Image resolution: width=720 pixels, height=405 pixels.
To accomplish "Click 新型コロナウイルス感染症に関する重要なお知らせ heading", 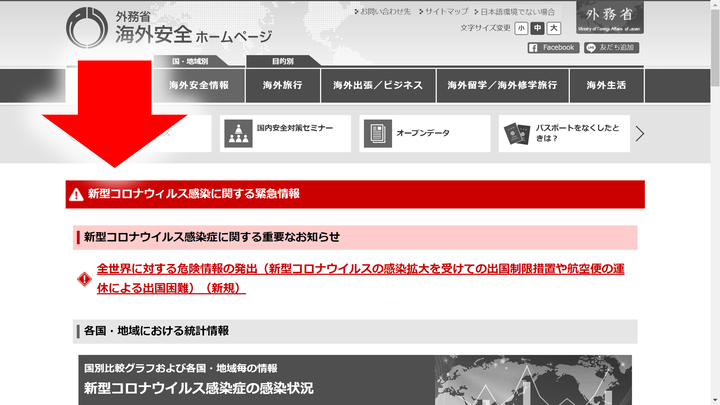I will point(212,237).
